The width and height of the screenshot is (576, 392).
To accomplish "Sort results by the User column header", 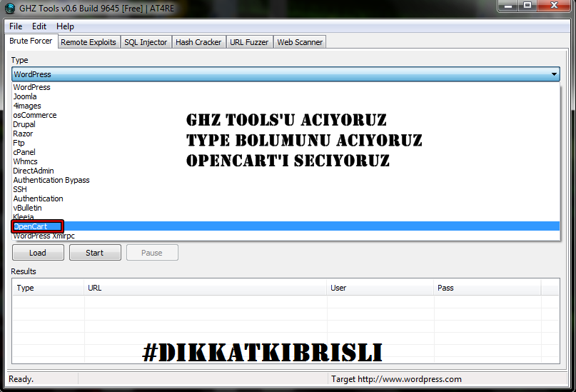I will [x=380, y=288].
